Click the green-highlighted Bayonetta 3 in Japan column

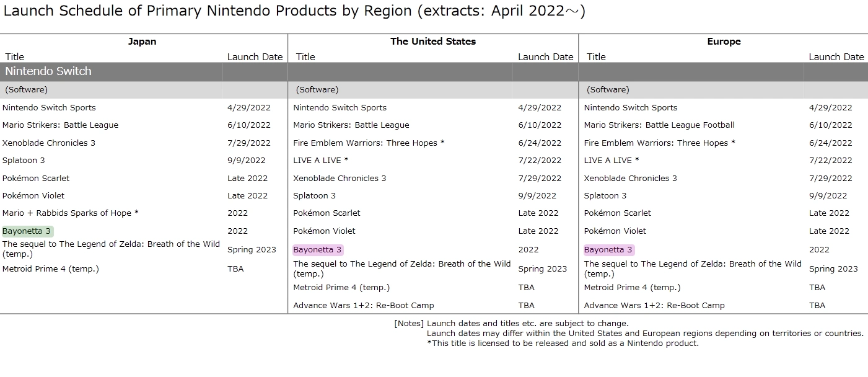[x=27, y=231]
